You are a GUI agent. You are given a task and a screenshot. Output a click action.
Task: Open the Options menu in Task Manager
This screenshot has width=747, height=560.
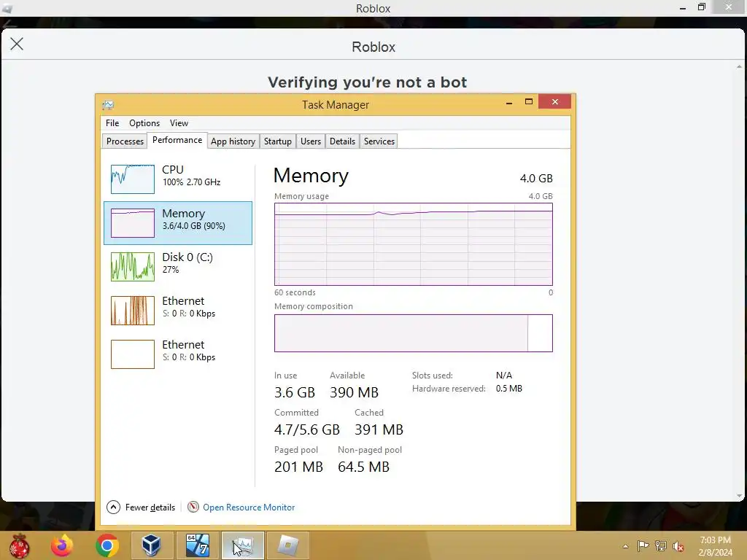144,122
